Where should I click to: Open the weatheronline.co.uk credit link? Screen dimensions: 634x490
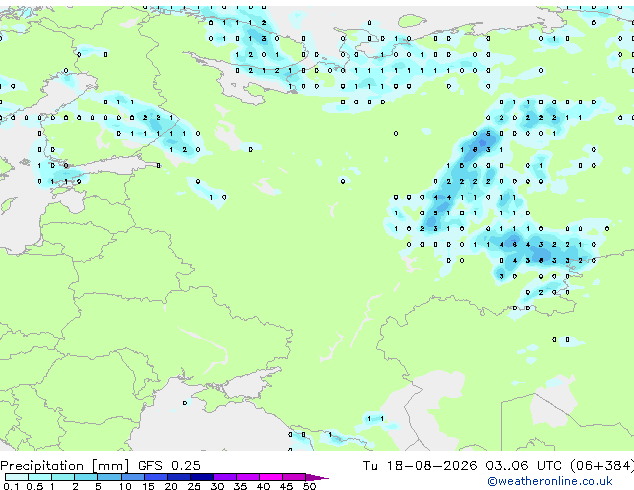550,481
